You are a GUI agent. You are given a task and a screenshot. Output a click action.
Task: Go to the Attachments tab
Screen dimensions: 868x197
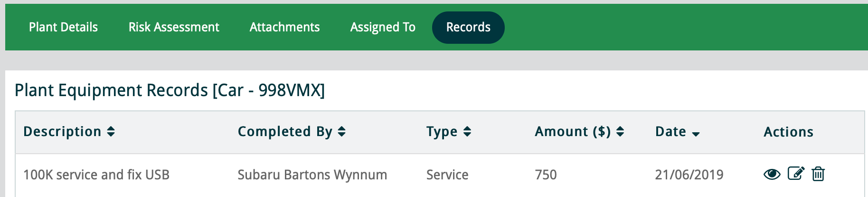[x=284, y=27]
